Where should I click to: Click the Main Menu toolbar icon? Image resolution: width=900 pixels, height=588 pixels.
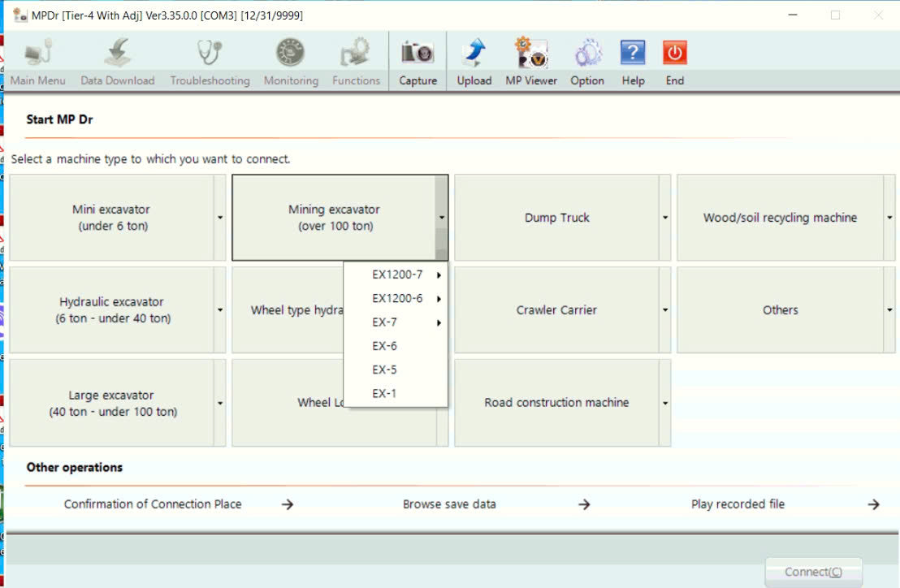pos(38,54)
